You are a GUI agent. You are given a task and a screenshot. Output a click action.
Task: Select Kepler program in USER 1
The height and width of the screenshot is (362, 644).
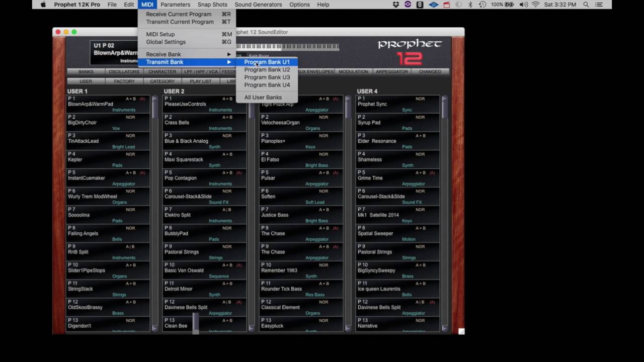[x=108, y=159]
